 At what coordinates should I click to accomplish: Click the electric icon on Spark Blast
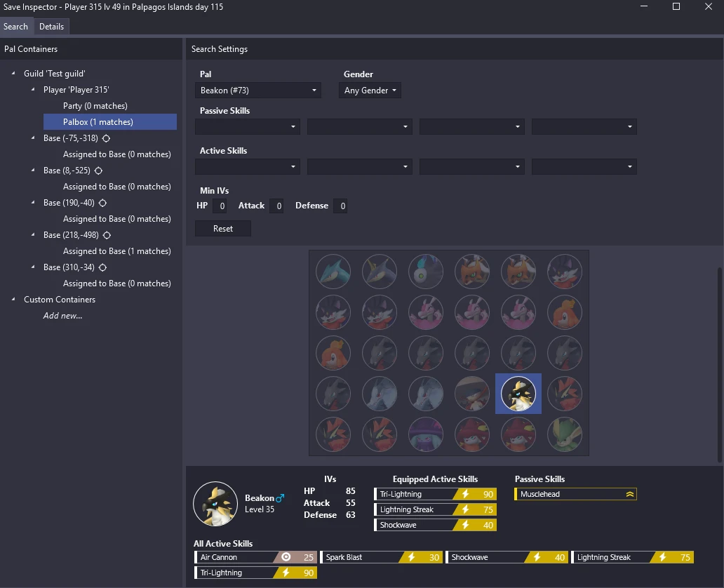pyautogui.click(x=411, y=557)
